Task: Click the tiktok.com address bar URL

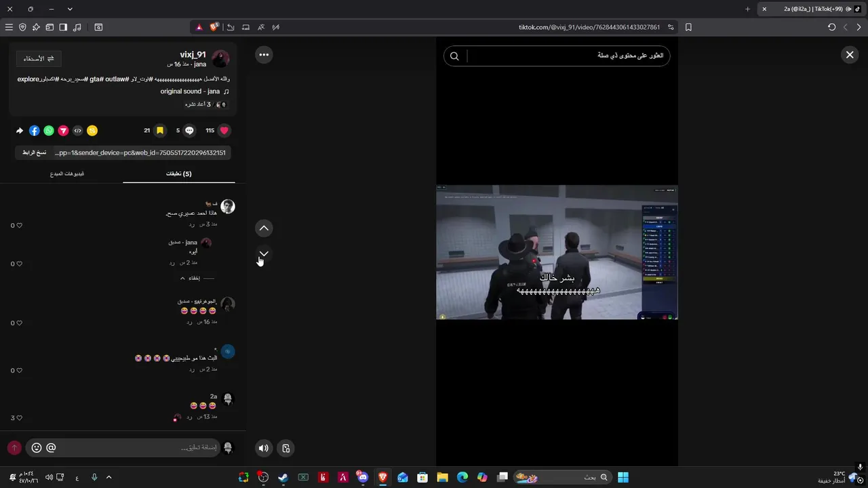Action: tap(589, 27)
